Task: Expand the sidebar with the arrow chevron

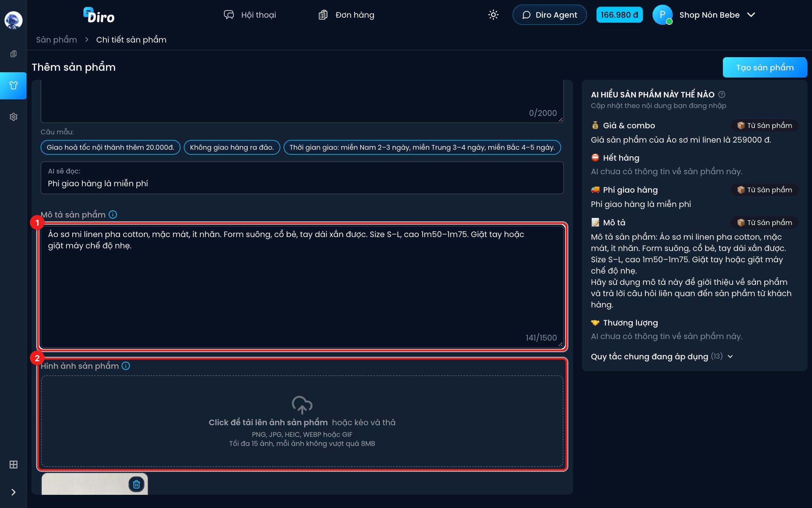Action: [x=13, y=492]
